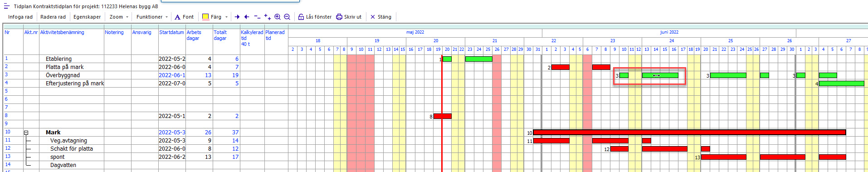Click the Infoga rad button
Viewport: 868px width, 172px height.
(20, 17)
